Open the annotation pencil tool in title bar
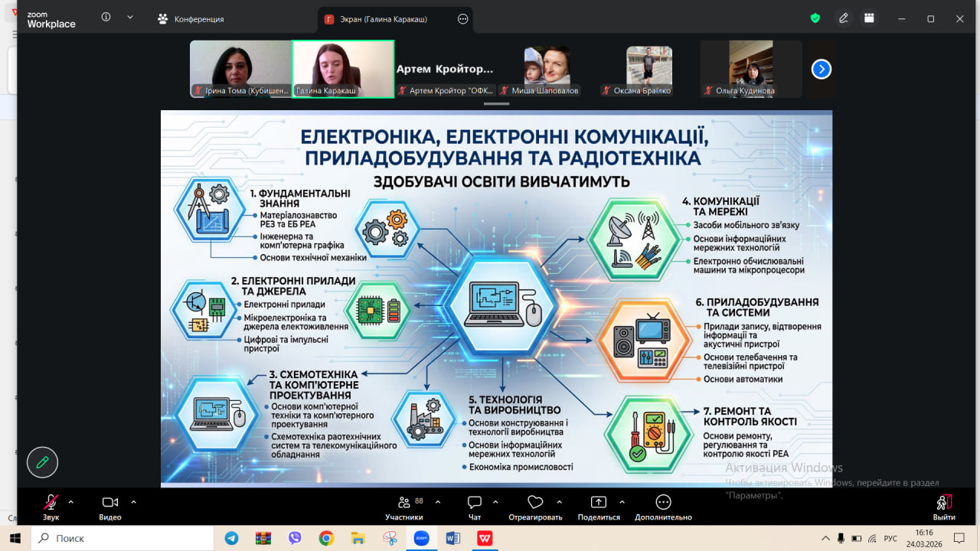The height and width of the screenshot is (551, 980). coord(843,18)
